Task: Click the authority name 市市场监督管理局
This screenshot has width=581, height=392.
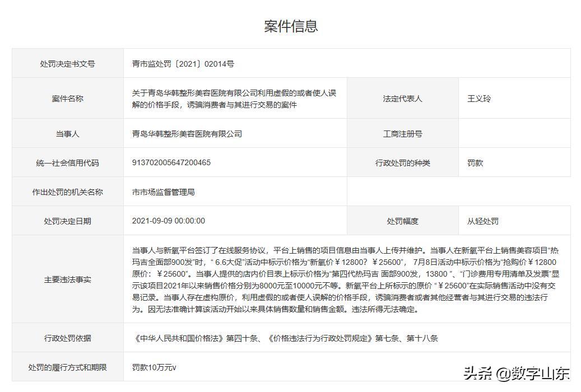Action: click(x=164, y=192)
